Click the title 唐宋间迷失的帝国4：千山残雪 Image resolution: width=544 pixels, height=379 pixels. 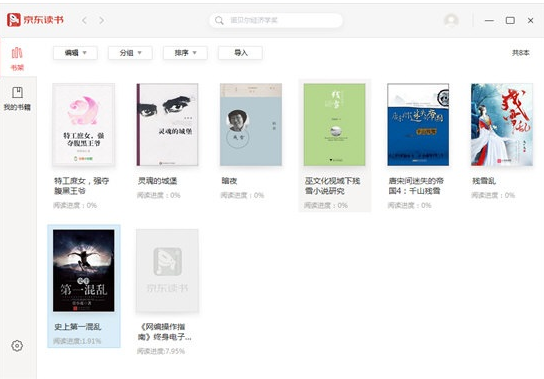pyautogui.click(x=416, y=186)
